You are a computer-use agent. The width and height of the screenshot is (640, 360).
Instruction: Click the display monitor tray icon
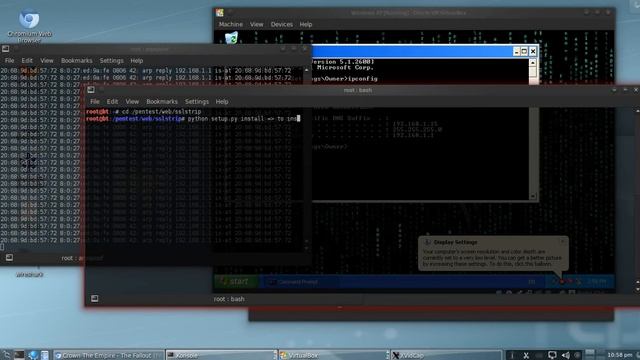tap(552, 355)
